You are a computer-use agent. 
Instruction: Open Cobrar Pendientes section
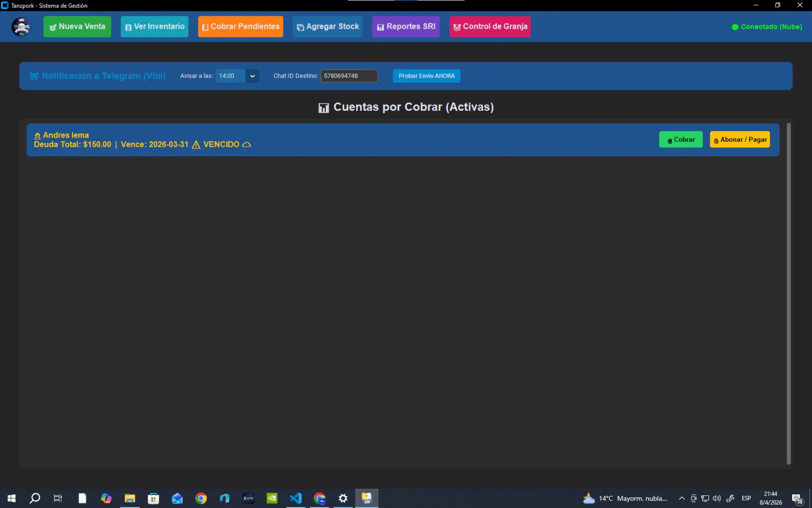pos(241,27)
